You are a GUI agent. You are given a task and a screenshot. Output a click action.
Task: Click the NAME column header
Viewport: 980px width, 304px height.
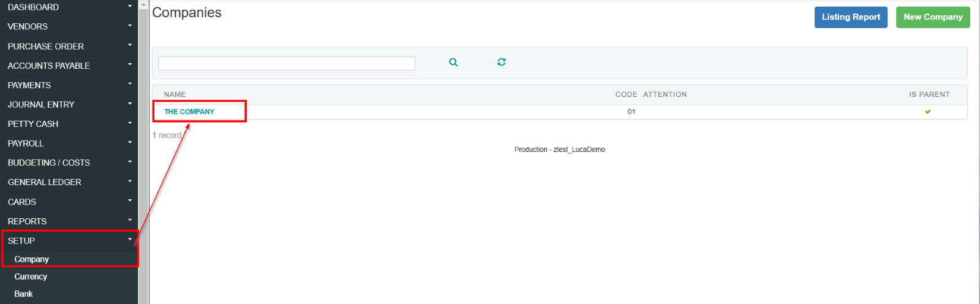[x=175, y=94]
